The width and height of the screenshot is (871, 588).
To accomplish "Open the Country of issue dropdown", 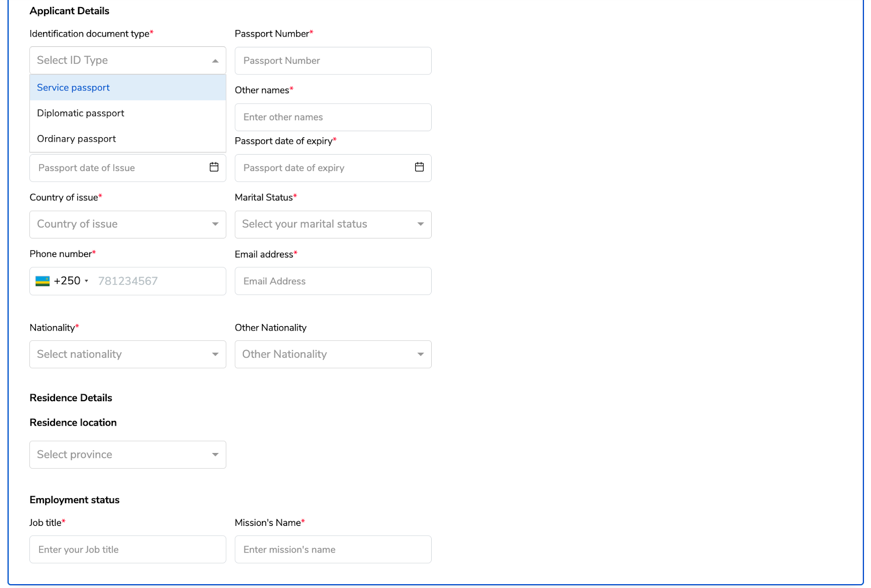I will point(127,224).
